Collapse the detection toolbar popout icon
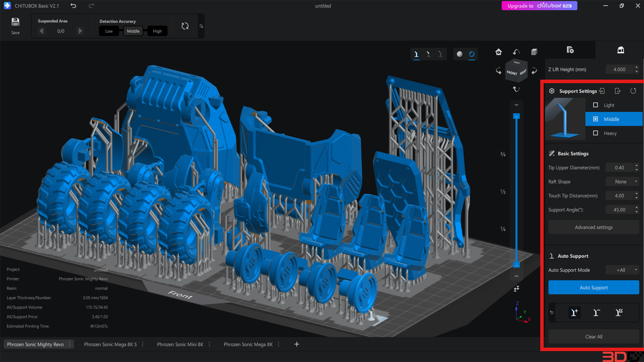The image size is (644, 362). (201, 26)
